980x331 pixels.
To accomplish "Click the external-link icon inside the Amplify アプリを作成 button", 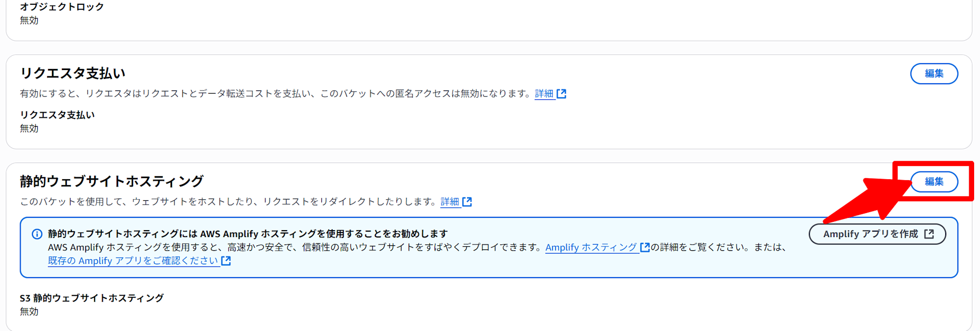I will (929, 234).
